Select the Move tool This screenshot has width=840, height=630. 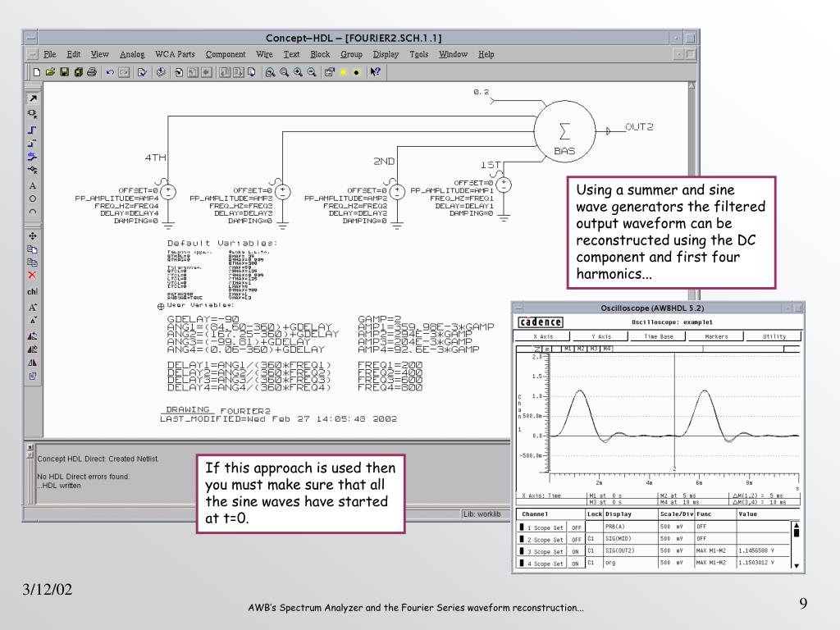(33, 235)
